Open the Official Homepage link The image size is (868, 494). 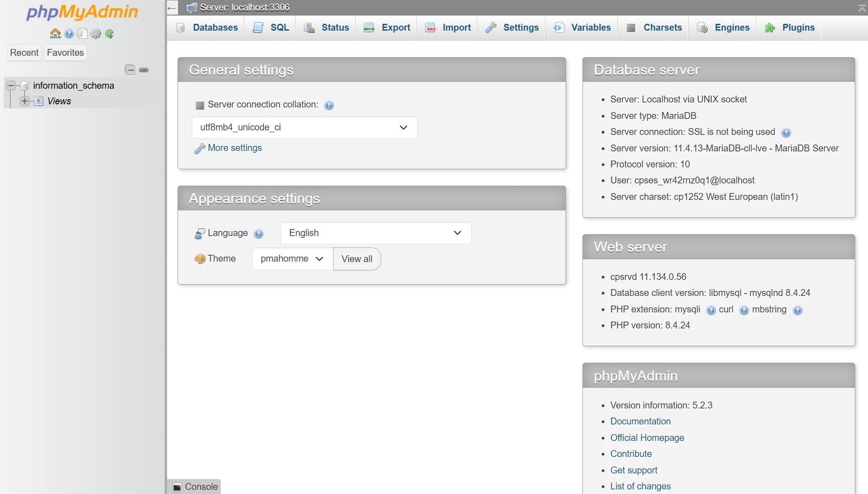[x=647, y=438]
